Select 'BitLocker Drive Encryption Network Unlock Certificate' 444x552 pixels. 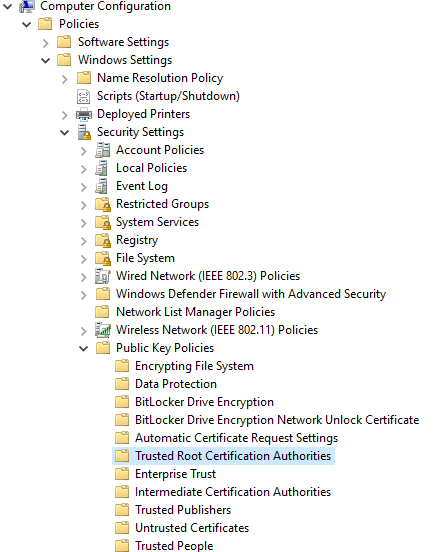[277, 420]
